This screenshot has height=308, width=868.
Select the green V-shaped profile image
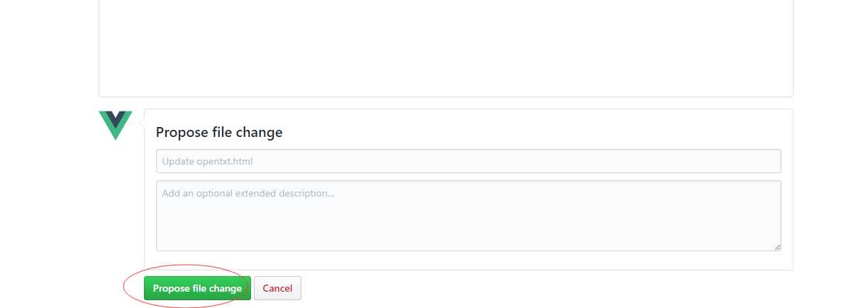pyautogui.click(x=115, y=125)
